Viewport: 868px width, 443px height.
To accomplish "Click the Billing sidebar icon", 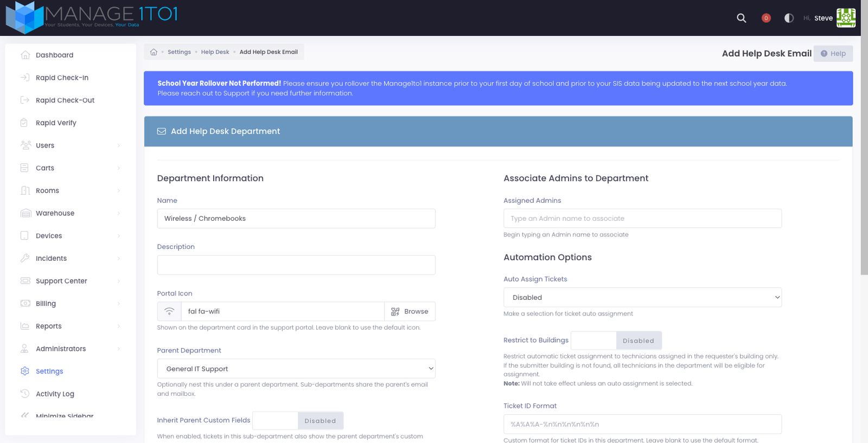I will point(25,304).
